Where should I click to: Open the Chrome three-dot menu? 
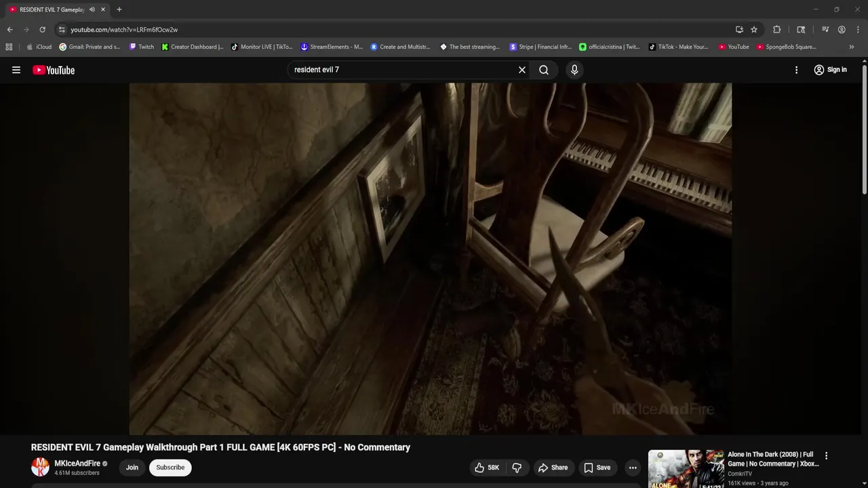[857, 30]
